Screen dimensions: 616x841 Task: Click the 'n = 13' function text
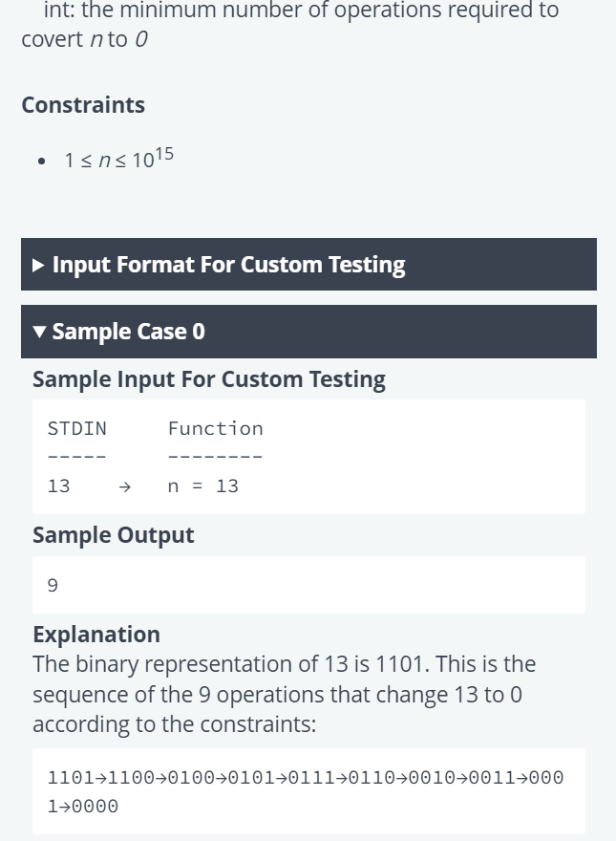click(203, 485)
